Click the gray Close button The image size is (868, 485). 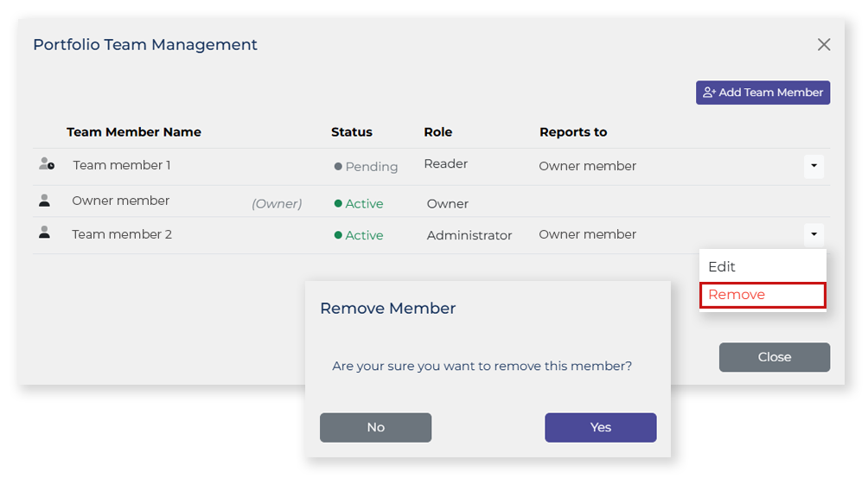(x=774, y=357)
